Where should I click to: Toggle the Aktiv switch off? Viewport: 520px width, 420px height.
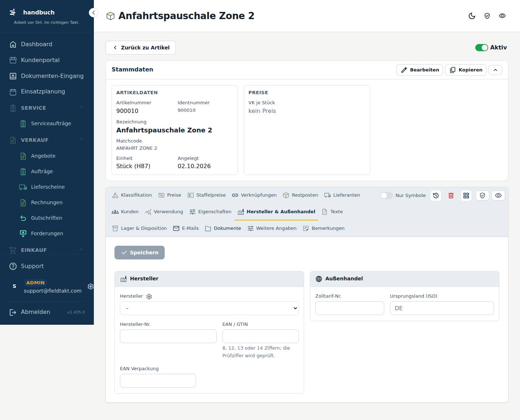coord(481,48)
